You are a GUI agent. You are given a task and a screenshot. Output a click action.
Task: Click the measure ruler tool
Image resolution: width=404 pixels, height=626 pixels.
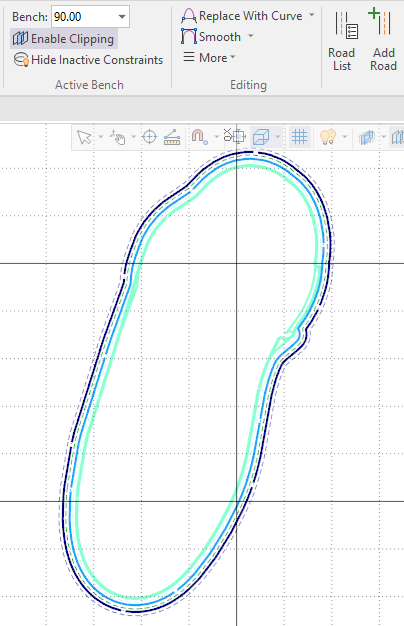(172, 137)
